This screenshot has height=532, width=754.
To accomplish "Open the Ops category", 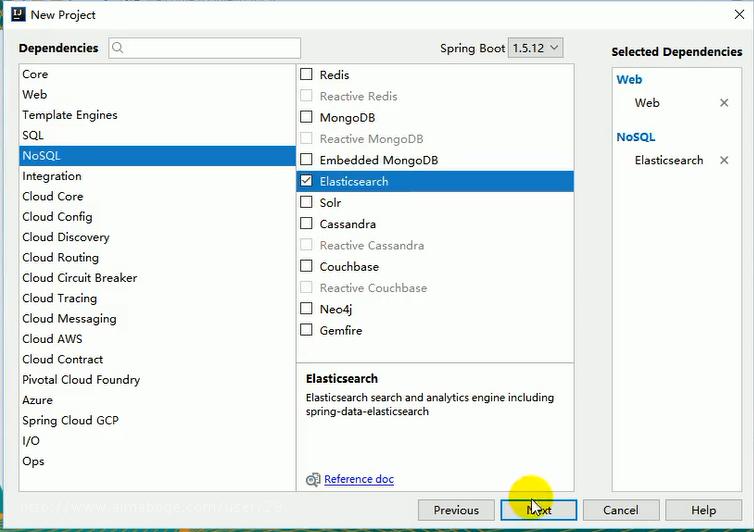I will tap(157, 461).
